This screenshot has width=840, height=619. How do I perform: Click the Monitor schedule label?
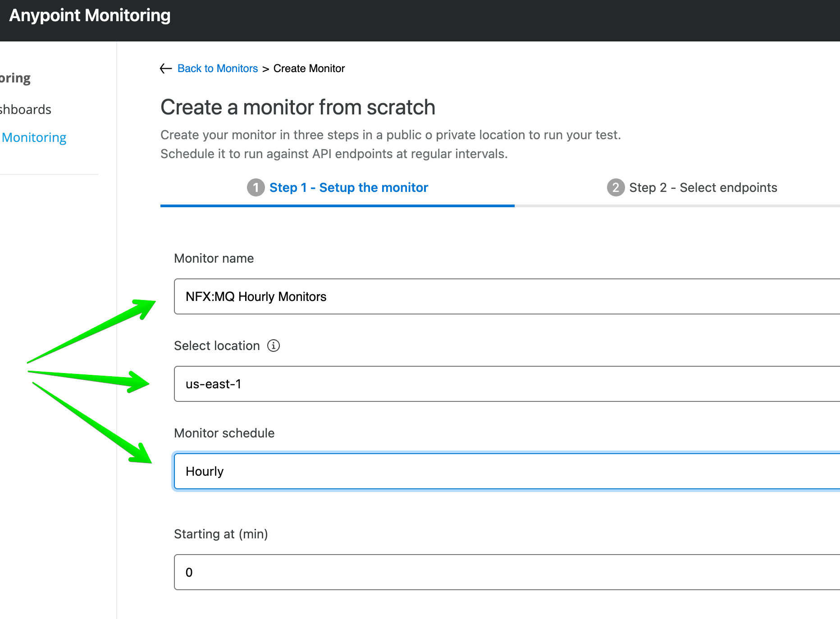point(224,433)
